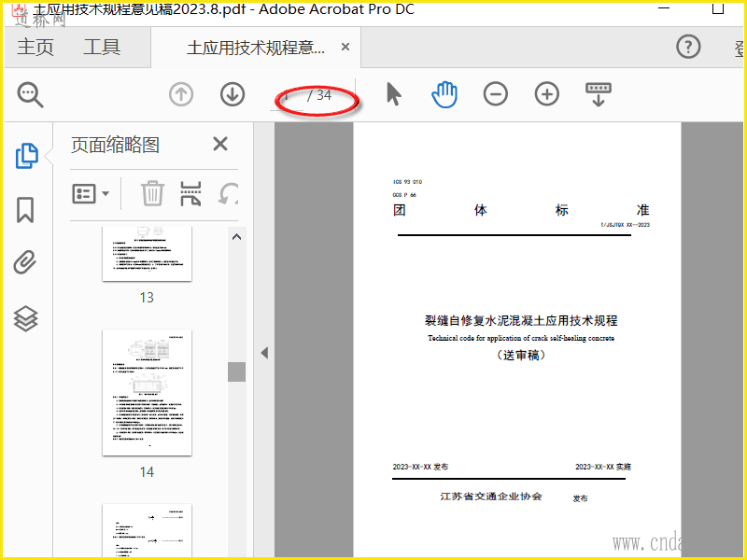The height and width of the screenshot is (560, 747).
Task: Open the bookmarks panel icon
Action: pos(25,210)
